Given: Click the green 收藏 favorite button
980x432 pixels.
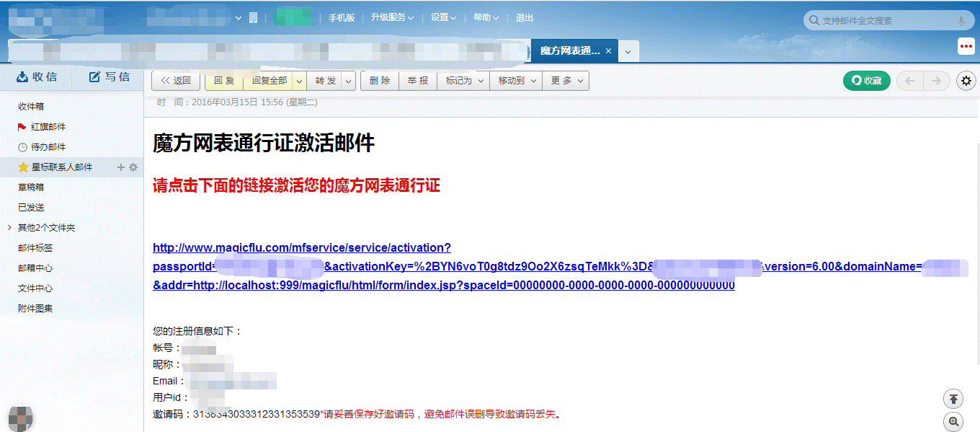Looking at the screenshot, I should pos(867,81).
